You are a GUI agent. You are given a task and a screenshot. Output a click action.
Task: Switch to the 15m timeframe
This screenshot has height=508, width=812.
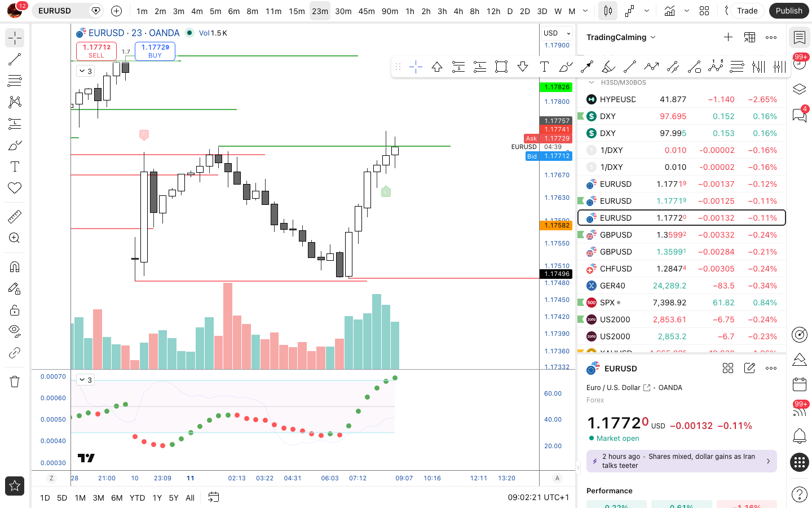click(x=297, y=11)
